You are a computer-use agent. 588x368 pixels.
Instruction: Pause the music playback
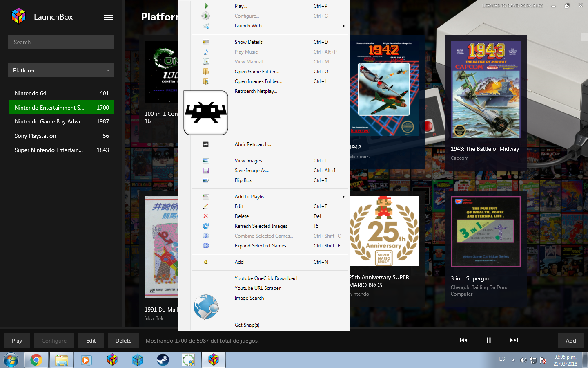coord(489,340)
